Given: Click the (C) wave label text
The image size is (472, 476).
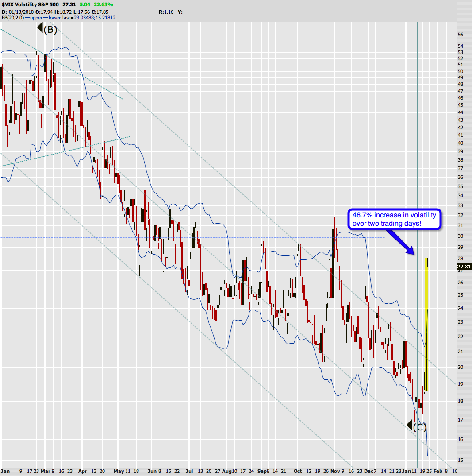Looking at the screenshot, I should (420, 427).
